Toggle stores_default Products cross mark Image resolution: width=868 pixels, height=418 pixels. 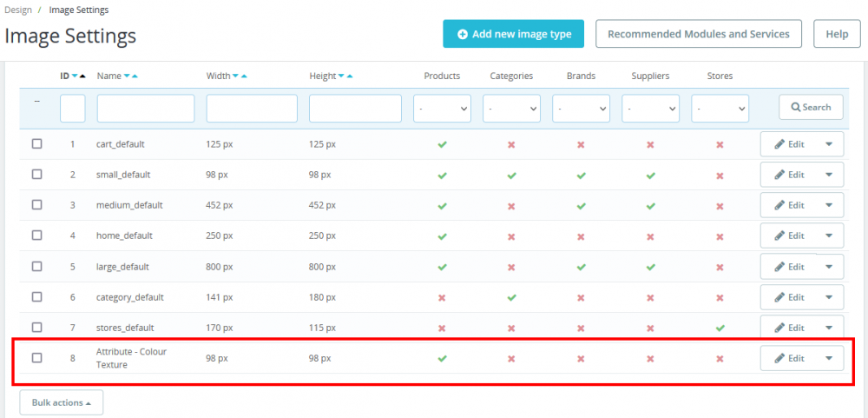pos(442,328)
